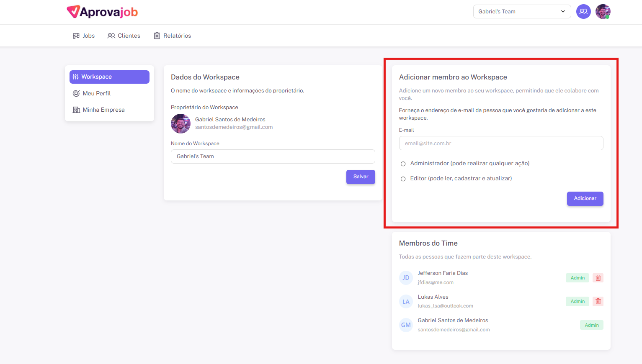
Task: Remove Lukas Alves using trash icon
Action: [598, 301]
